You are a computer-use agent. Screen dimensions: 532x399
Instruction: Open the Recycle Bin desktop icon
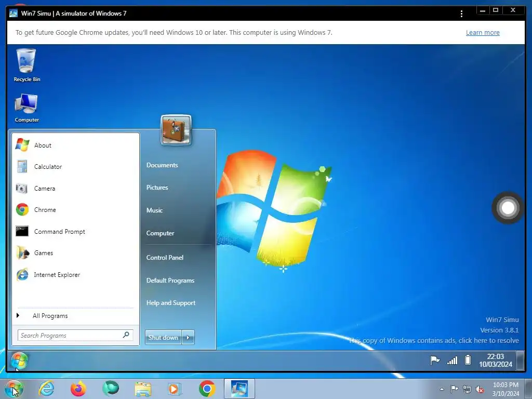26,65
